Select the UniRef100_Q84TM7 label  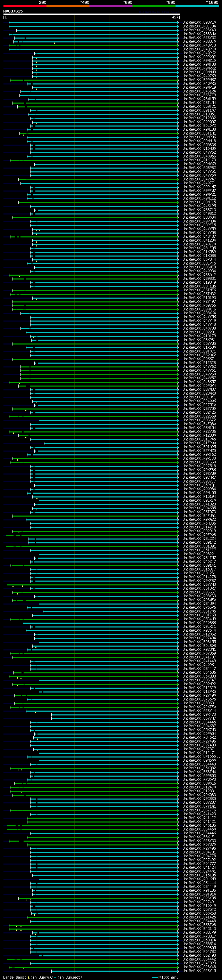199,558
